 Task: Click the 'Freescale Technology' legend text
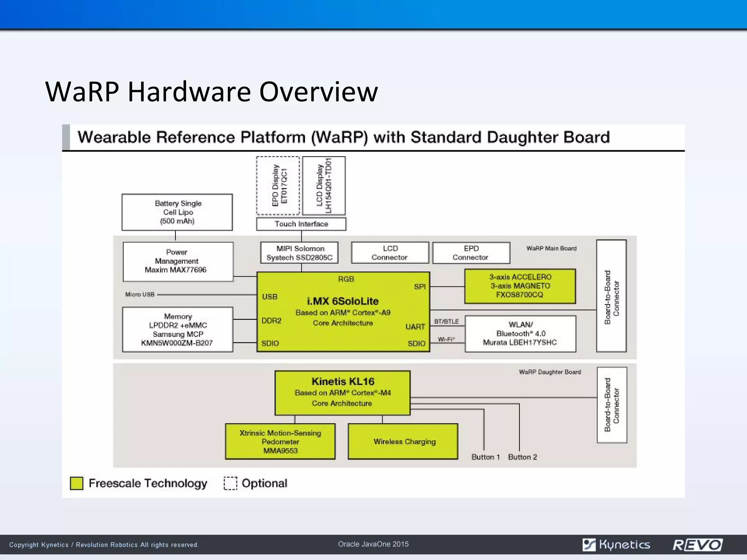(x=148, y=483)
